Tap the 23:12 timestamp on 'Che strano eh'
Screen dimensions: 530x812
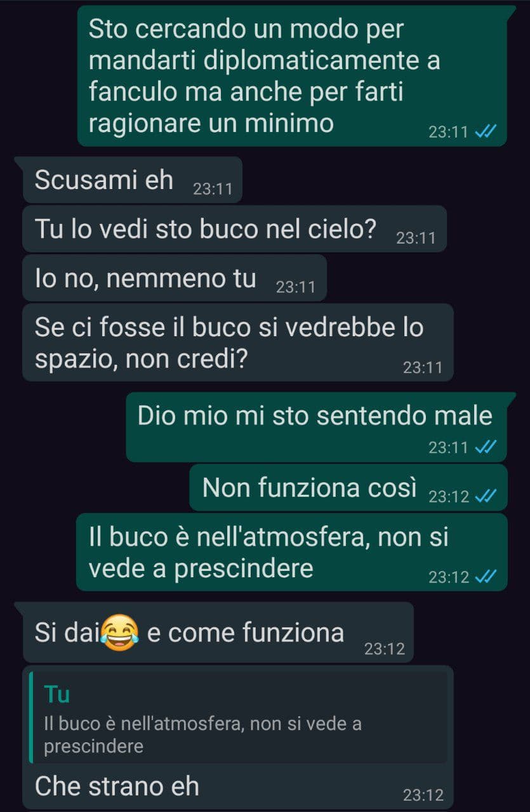coord(423,795)
